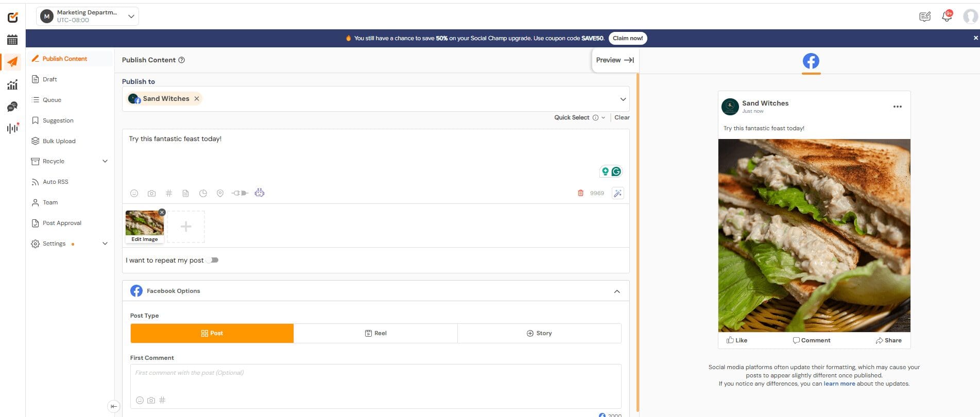Collapse the Preview panel
The height and width of the screenshot is (417, 980).
tap(615, 60)
